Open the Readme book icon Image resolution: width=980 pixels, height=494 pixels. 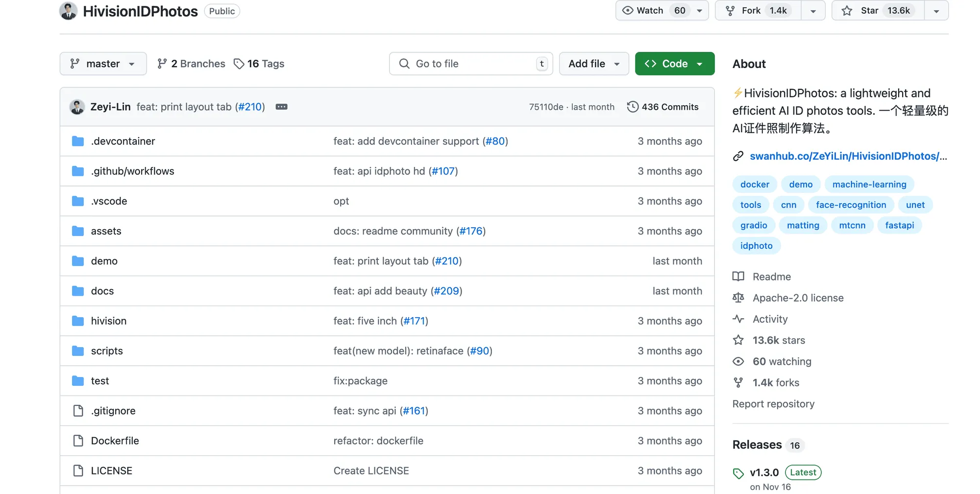[738, 277]
